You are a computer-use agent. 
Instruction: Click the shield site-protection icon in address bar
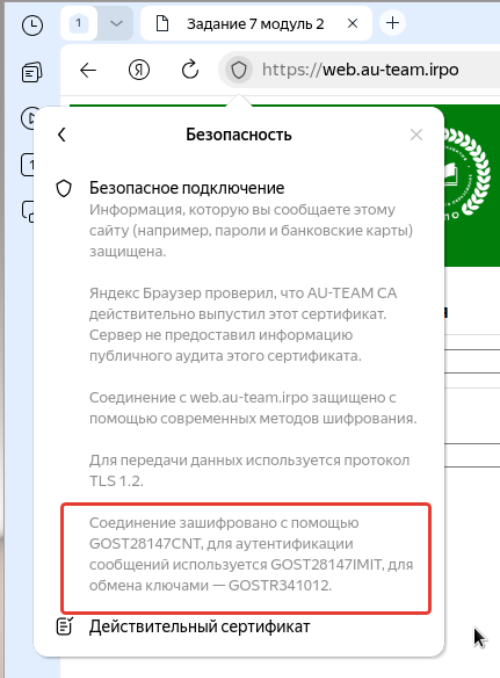point(239,70)
